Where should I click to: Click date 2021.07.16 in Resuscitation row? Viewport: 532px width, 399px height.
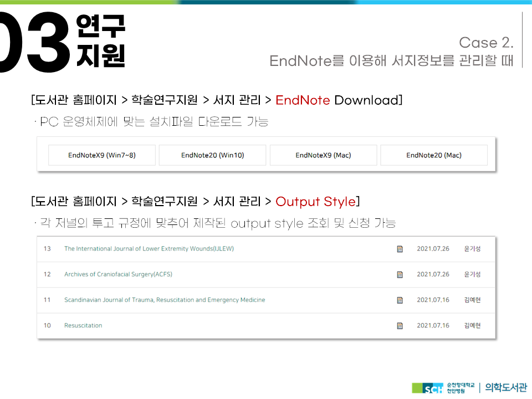[x=433, y=325]
